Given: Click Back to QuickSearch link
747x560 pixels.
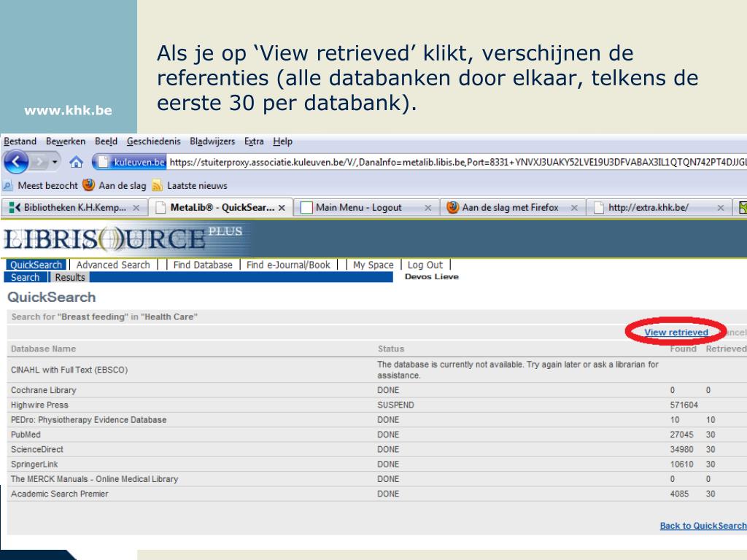Looking at the screenshot, I should (x=703, y=526).
